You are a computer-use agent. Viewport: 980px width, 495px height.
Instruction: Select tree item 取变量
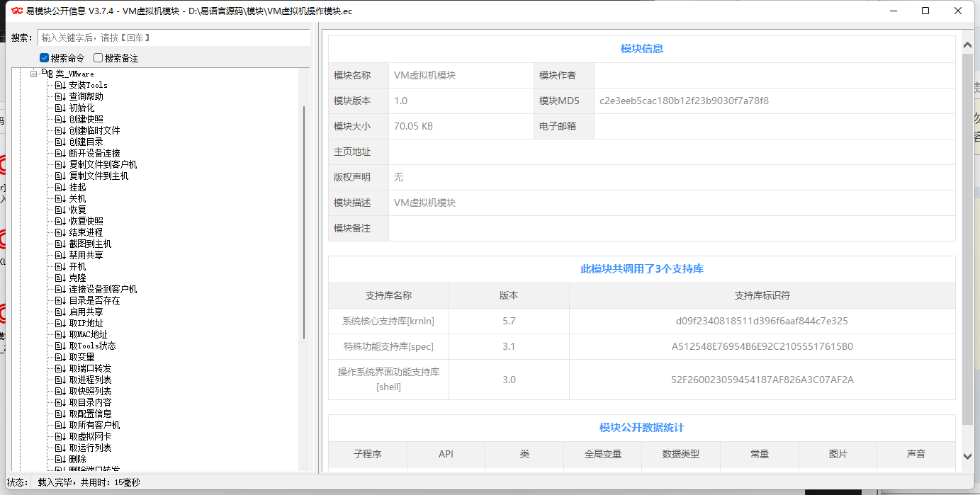point(81,357)
